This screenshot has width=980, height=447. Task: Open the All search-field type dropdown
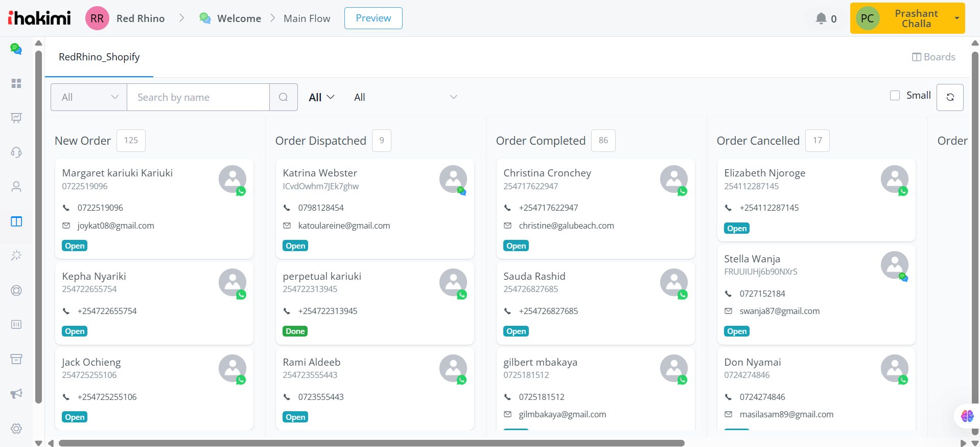tap(89, 97)
